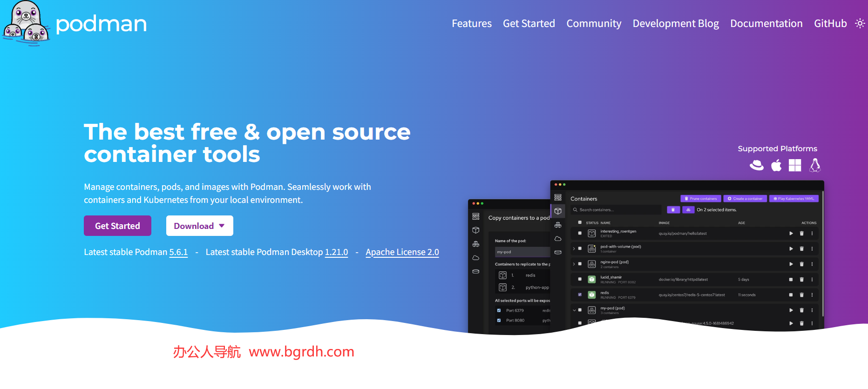Uncheck the redis container checkbox
868x389 pixels.
(580, 295)
